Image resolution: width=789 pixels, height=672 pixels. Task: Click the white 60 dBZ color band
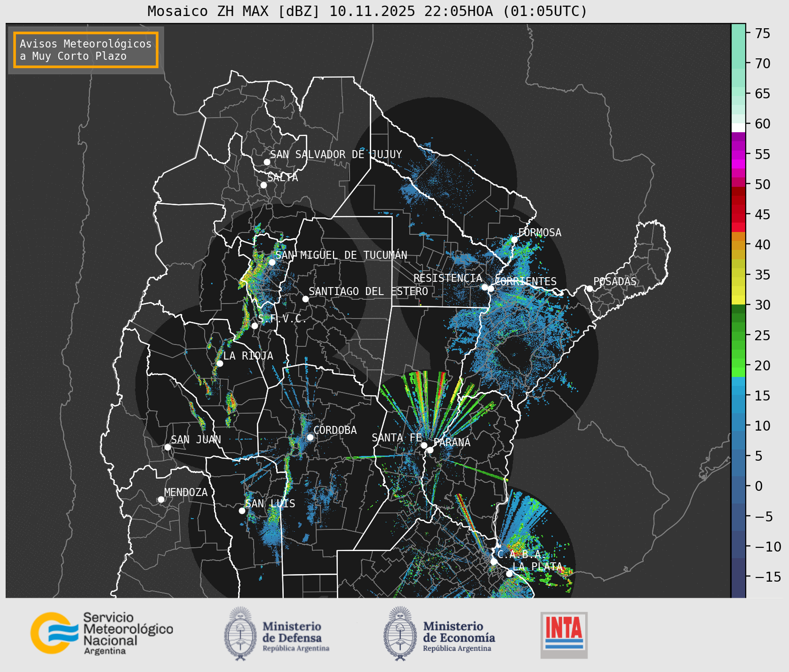(x=738, y=127)
